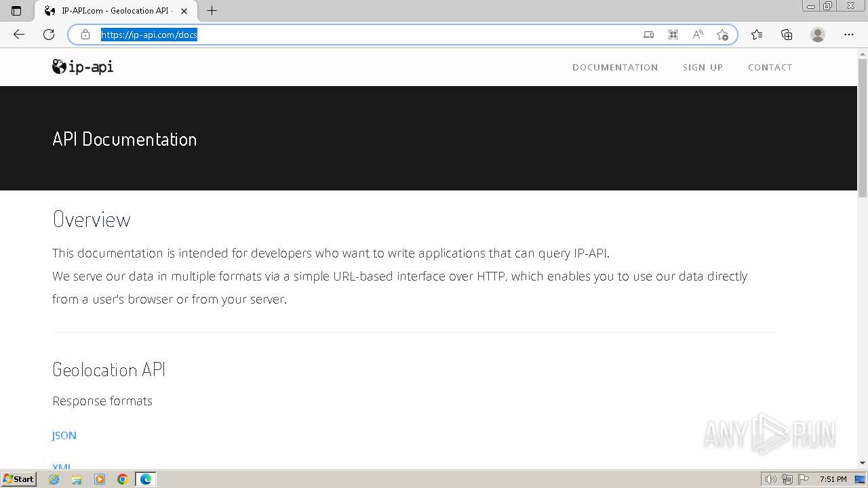Click scrollbar down arrow

[x=863, y=463]
